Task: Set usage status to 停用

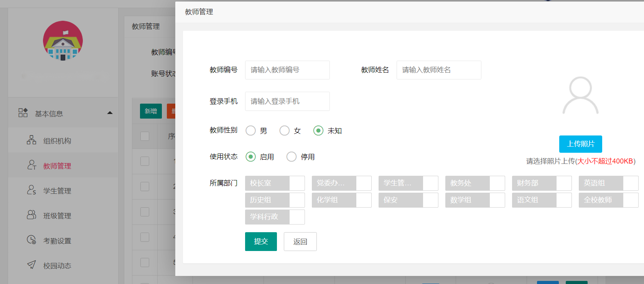Action: (x=292, y=157)
